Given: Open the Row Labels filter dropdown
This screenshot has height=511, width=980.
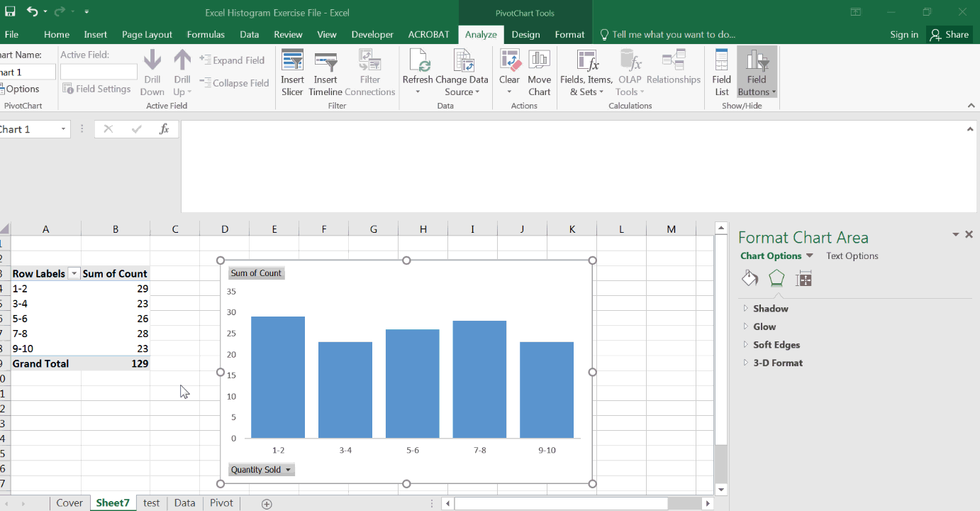Looking at the screenshot, I should [74, 274].
